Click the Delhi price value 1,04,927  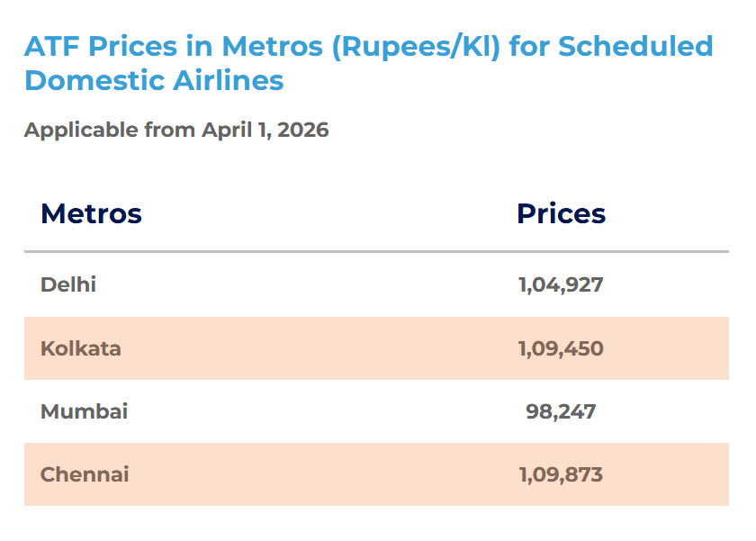pos(561,285)
